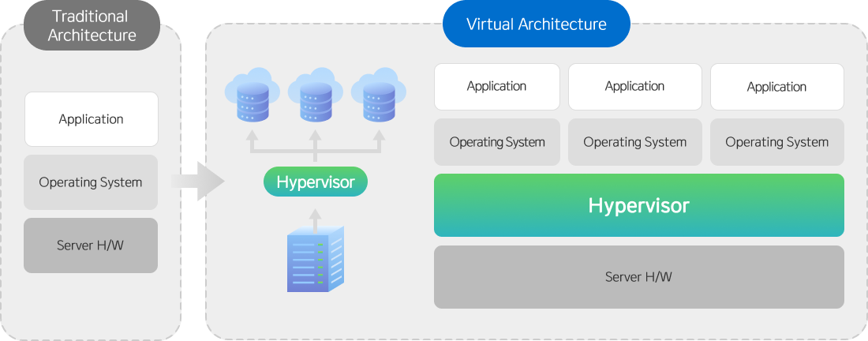868x341 pixels.
Task: Click the leftmost Application box in Virtual Architecture
Action: point(497,87)
